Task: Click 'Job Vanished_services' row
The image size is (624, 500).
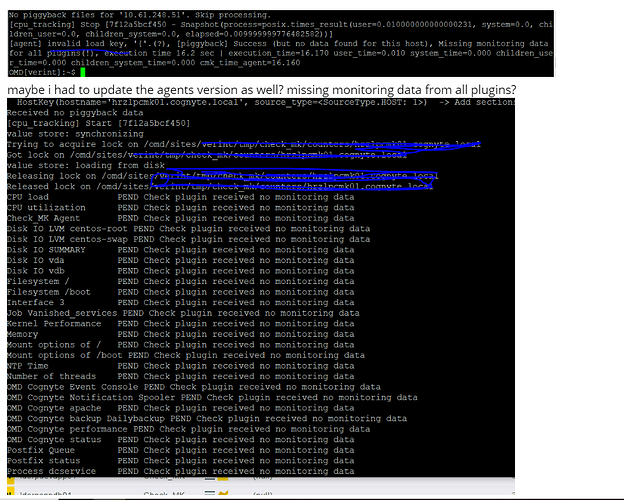Action: pyautogui.click(x=183, y=313)
